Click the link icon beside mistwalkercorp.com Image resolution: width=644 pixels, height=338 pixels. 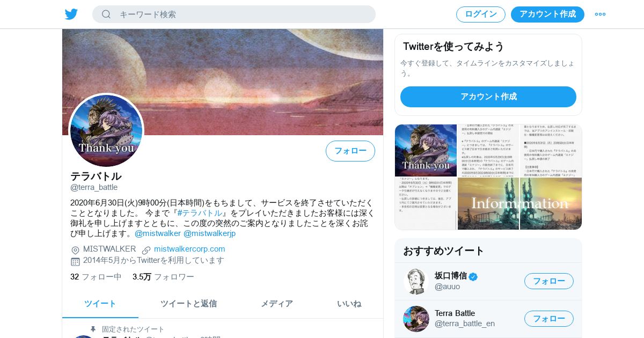tap(146, 250)
